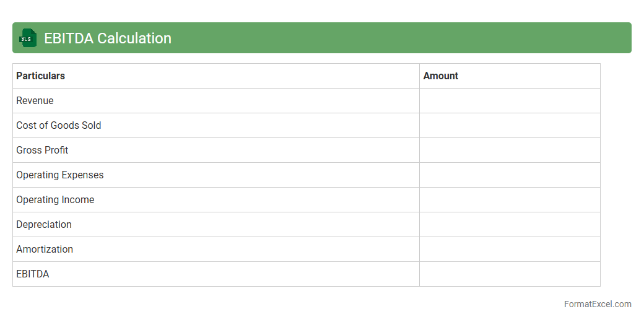Select the Amortization row label
The height and width of the screenshot is (322, 644).
click(45, 250)
